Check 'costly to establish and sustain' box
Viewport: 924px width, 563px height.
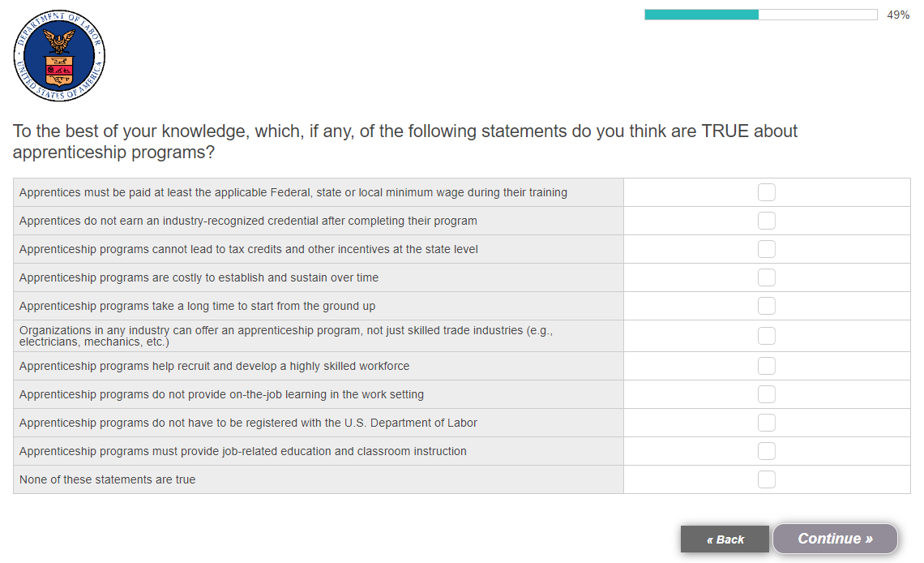click(766, 277)
